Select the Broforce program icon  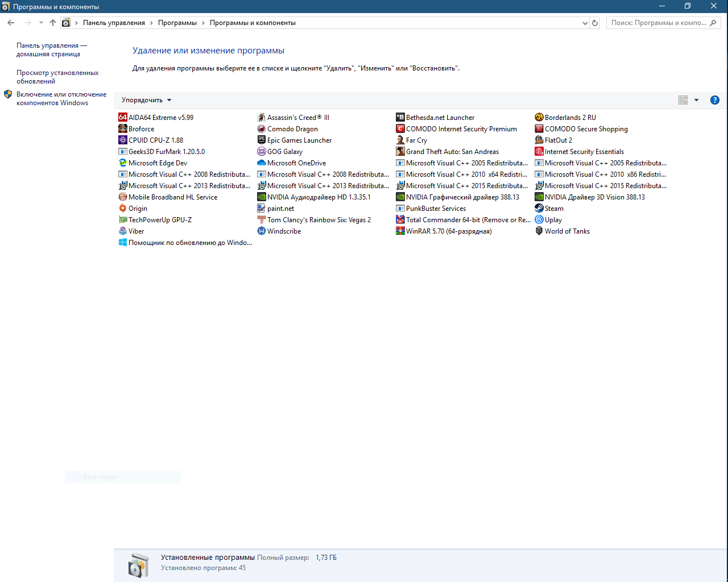123,129
